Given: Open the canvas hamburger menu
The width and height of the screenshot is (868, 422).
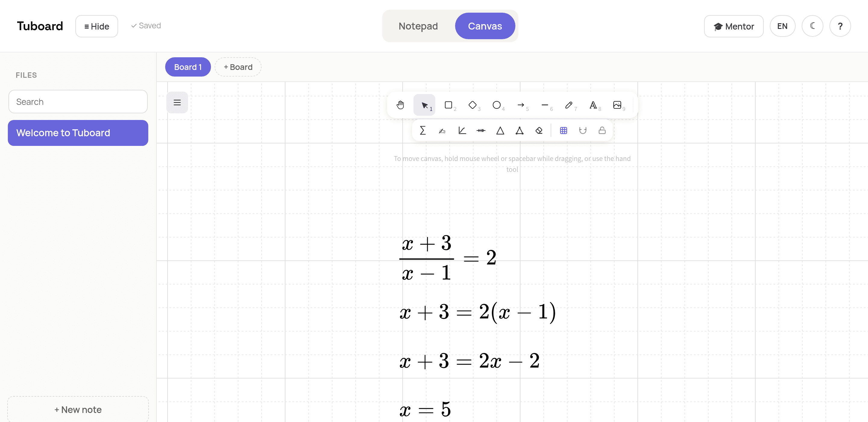Looking at the screenshot, I should click(x=177, y=102).
